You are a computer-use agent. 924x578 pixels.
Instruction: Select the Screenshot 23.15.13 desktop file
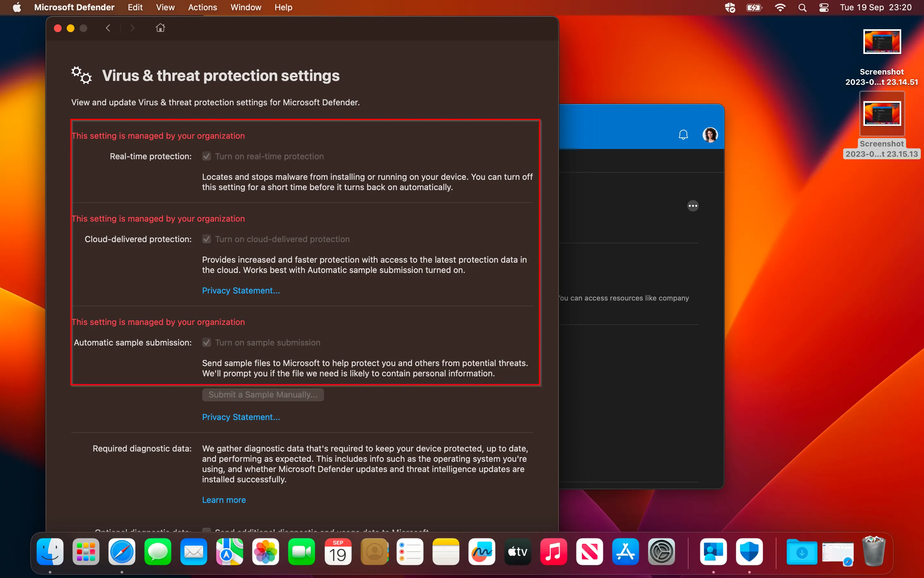[882, 125]
